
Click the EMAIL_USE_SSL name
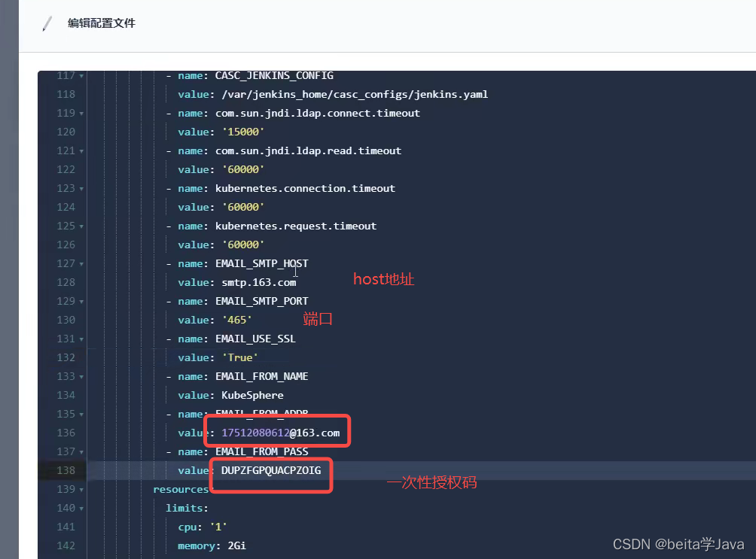click(255, 339)
